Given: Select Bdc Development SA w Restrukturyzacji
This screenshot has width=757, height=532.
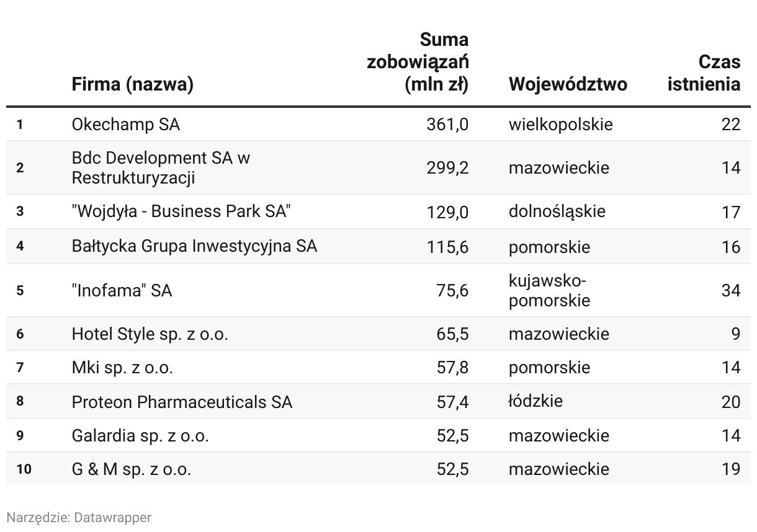Looking at the screenshot, I should tap(161, 168).
